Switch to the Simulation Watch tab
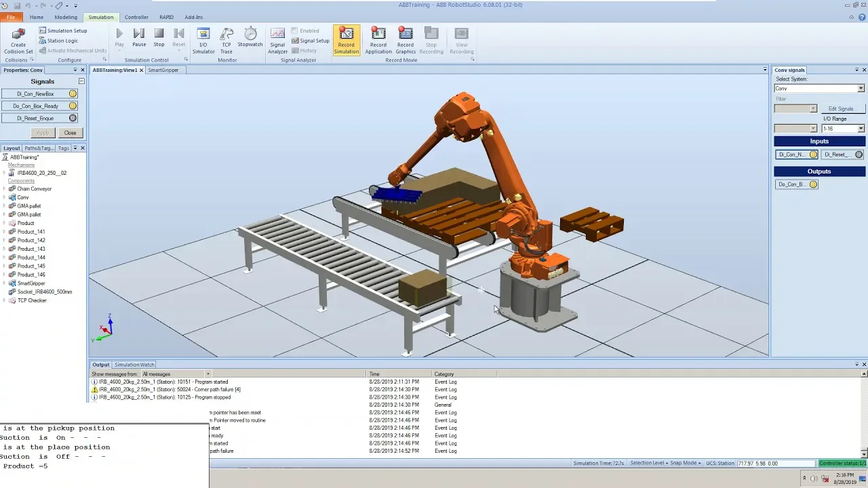 click(134, 365)
